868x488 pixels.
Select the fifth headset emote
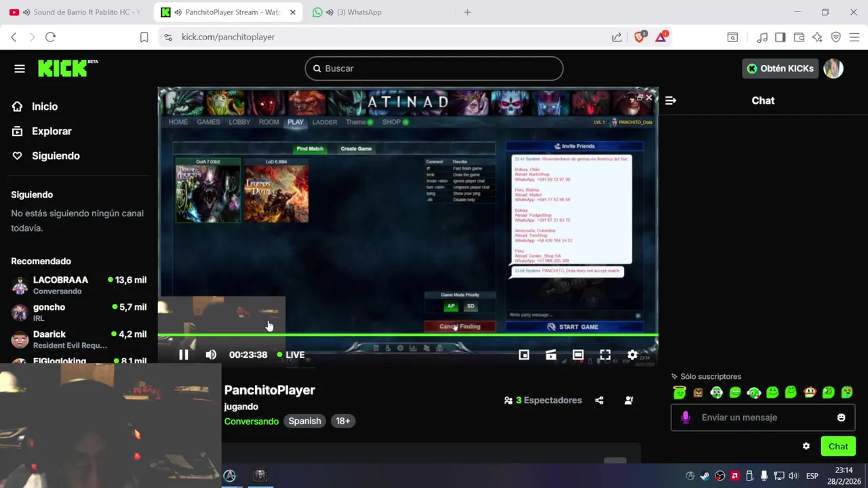click(753, 392)
